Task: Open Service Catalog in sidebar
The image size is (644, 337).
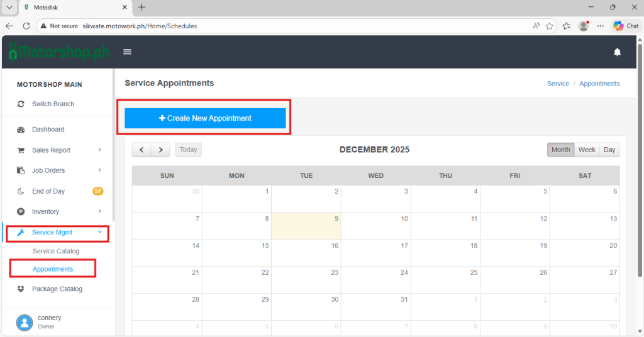Action: pos(55,251)
